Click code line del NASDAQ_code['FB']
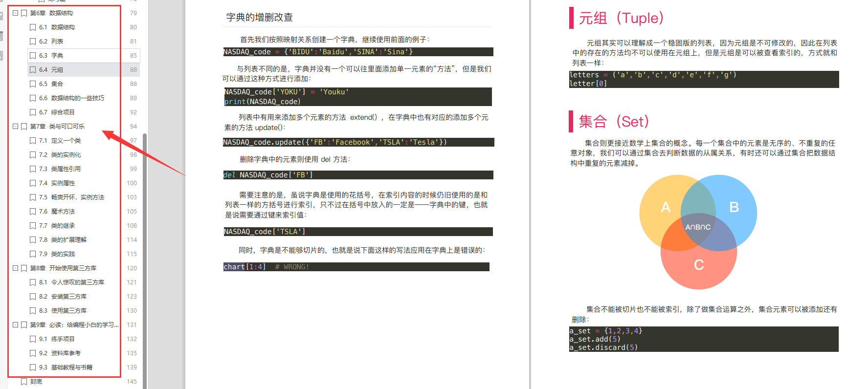 click(358, 175)
